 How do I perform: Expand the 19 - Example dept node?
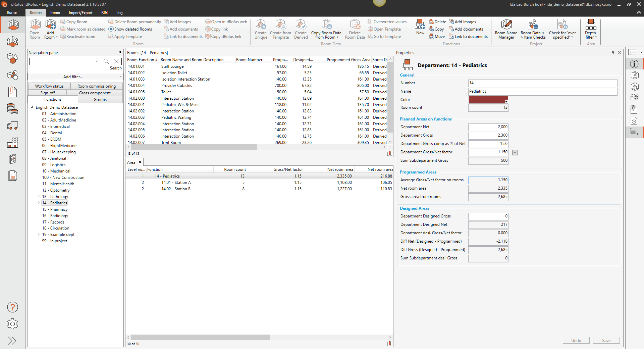point(39,235)
